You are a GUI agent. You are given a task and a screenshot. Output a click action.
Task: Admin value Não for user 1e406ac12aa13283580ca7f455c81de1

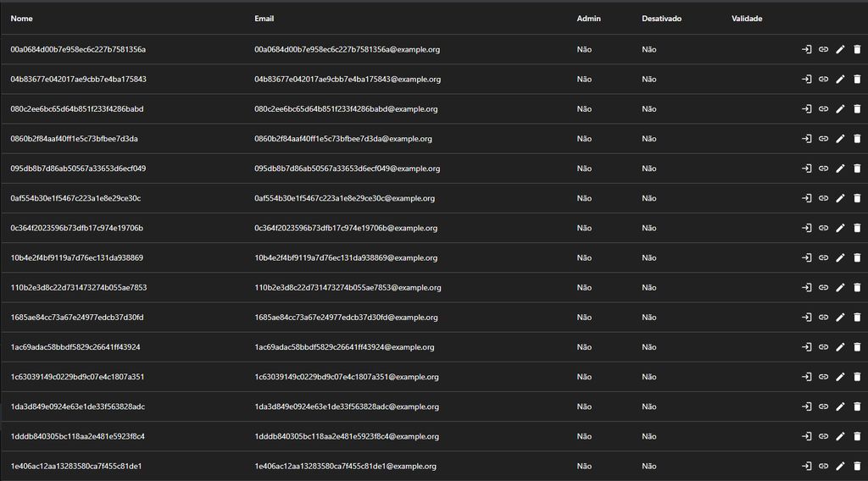584,466
